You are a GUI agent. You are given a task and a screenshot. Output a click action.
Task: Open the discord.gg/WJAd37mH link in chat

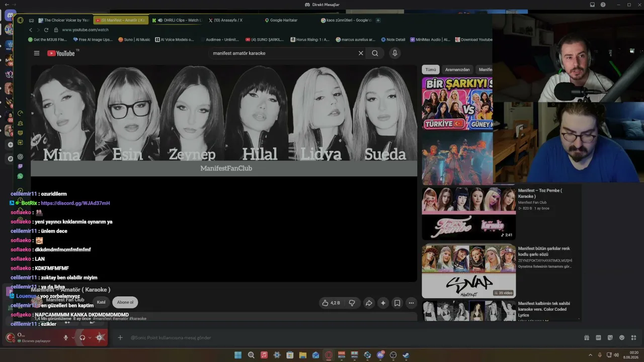tap(75, 203)
